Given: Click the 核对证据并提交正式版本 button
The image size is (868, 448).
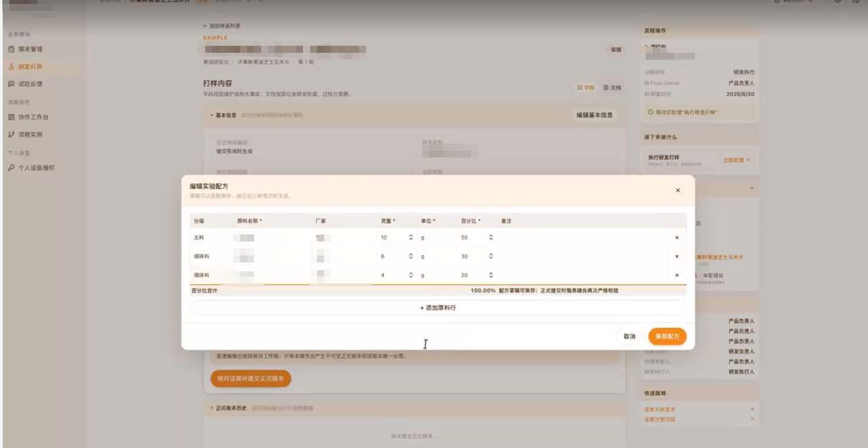Looking at the screenshot, I should point(251,378).
